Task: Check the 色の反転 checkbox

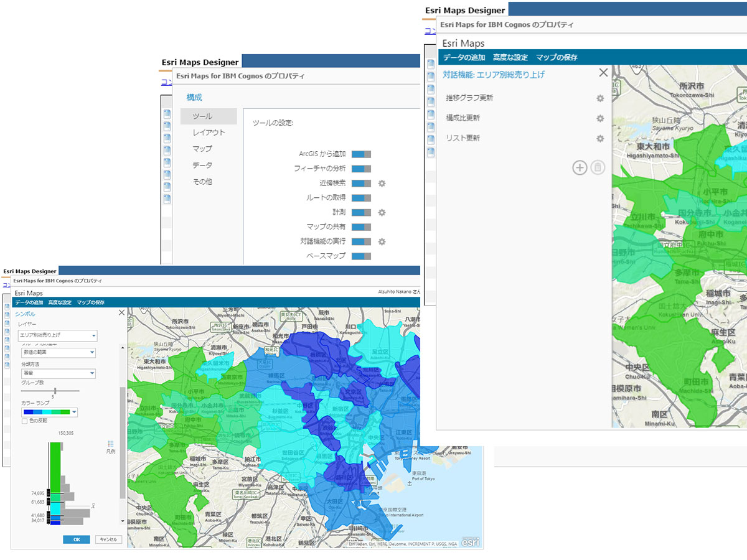Action: click(24, 421)
